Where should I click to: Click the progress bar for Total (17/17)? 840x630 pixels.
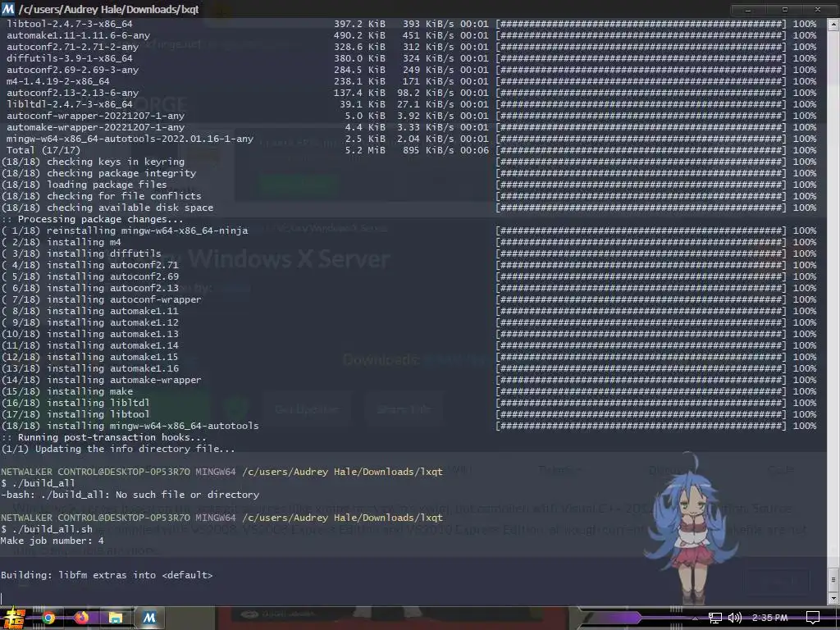click(x=641, y=151)
